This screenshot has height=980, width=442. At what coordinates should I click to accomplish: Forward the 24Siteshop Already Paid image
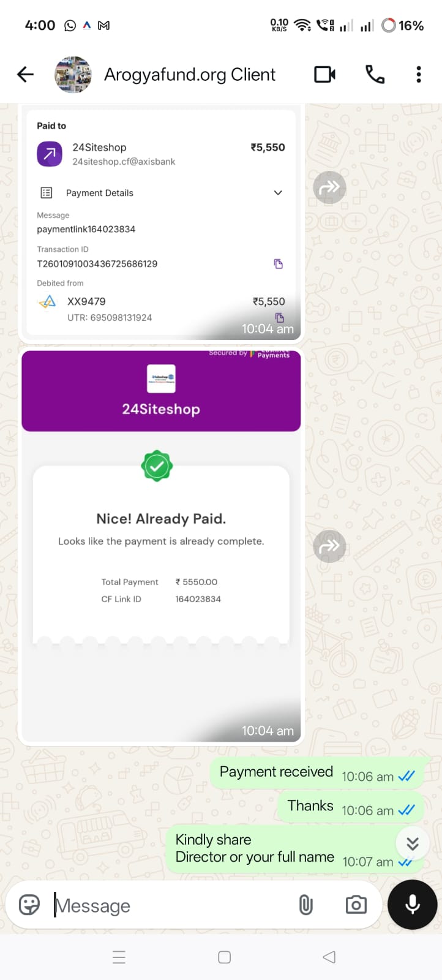tap(329, 546)
